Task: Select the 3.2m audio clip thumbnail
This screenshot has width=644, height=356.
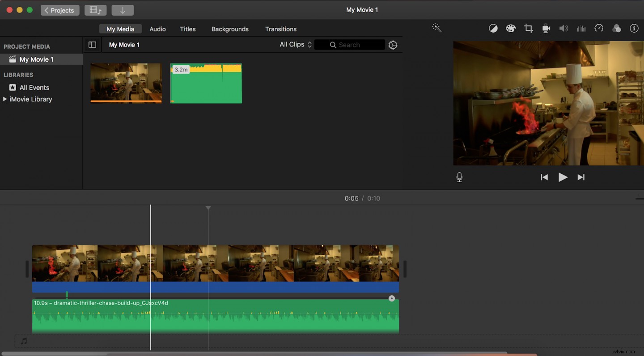Action: [x=206, y=84]
